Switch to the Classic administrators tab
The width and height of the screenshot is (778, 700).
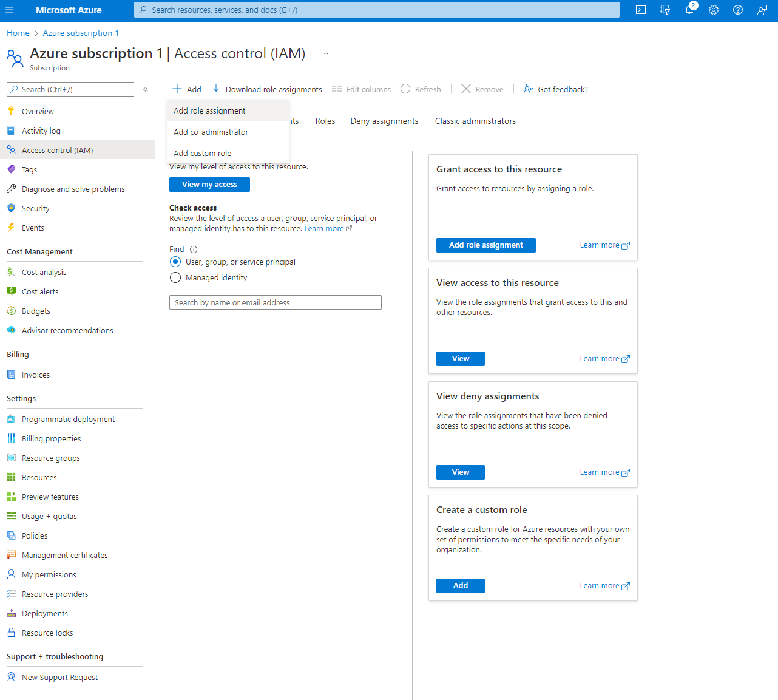(475, 121)
